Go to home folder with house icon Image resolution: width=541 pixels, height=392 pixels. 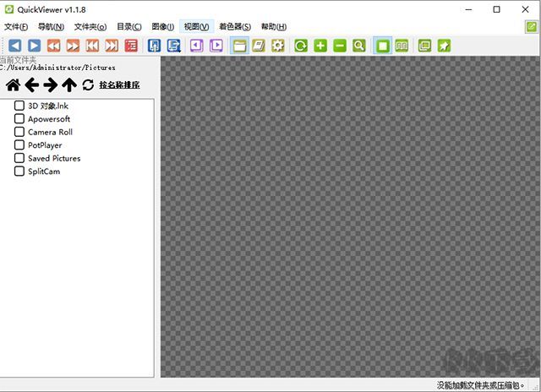[x=14, y=84]
